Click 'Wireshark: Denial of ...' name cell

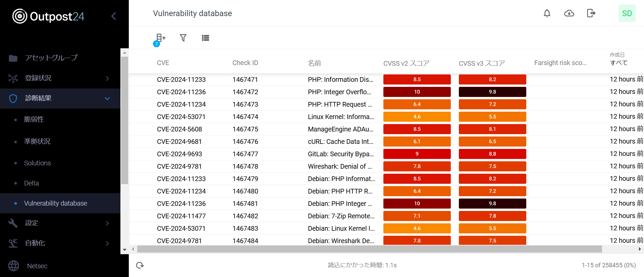point(340,166)
